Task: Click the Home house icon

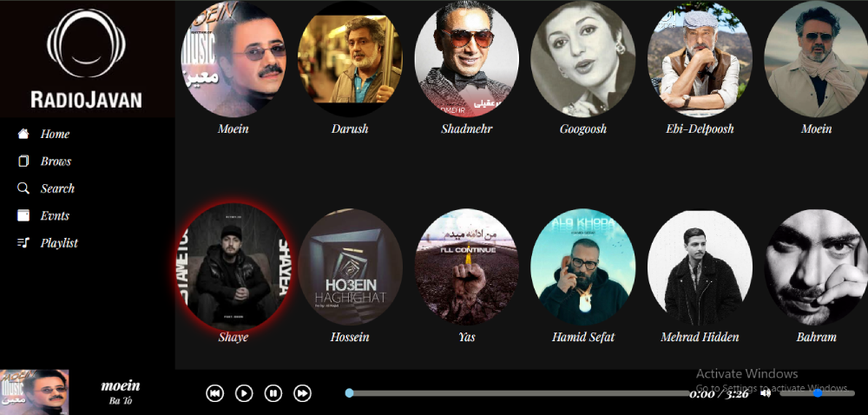Action: 23,134
